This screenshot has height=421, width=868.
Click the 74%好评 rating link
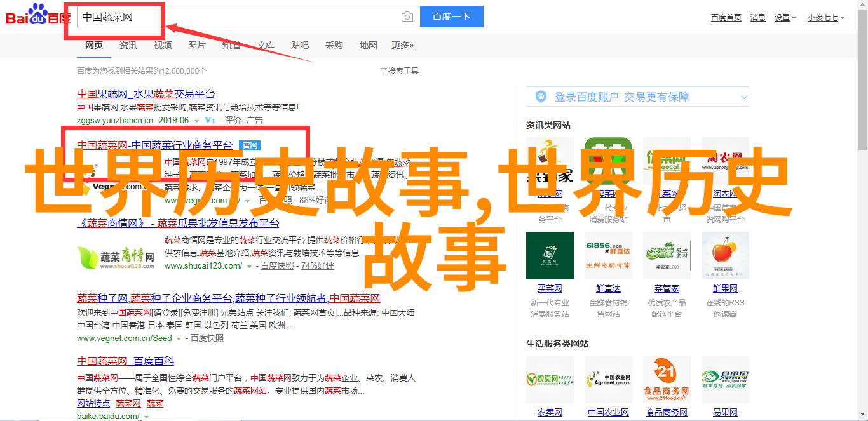click(x=318, y=267)
